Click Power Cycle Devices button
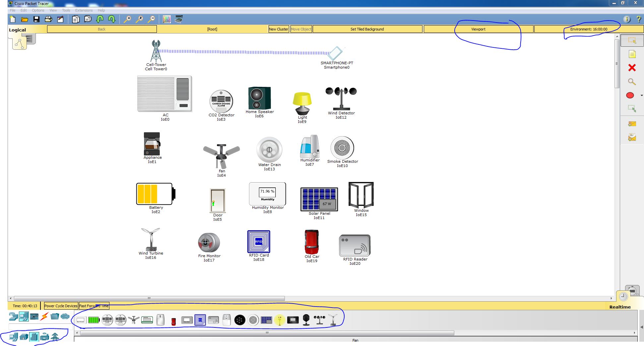The height and width of the screenshot is (346, 644). pos(61,306)
